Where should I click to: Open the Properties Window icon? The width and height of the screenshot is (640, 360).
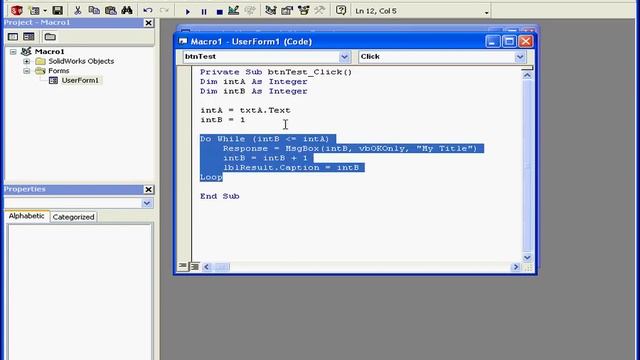click(287, 10)
